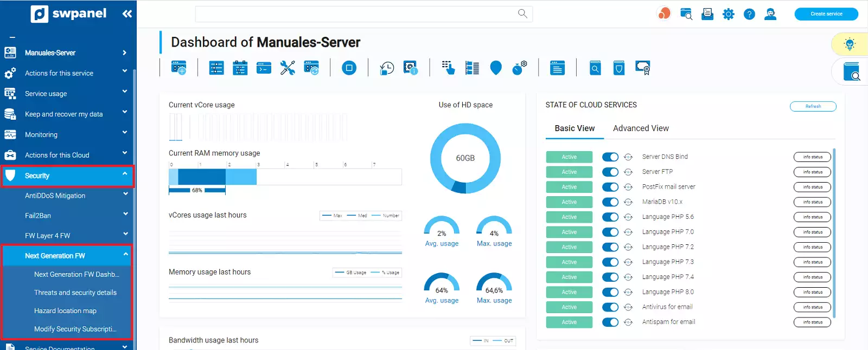Open the backup history clock icon

pyautogui.click(x=387, y=68)
